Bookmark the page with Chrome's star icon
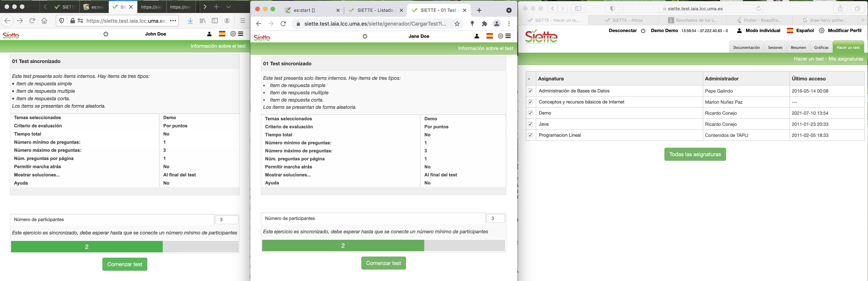868x281 pixels. 457,24
